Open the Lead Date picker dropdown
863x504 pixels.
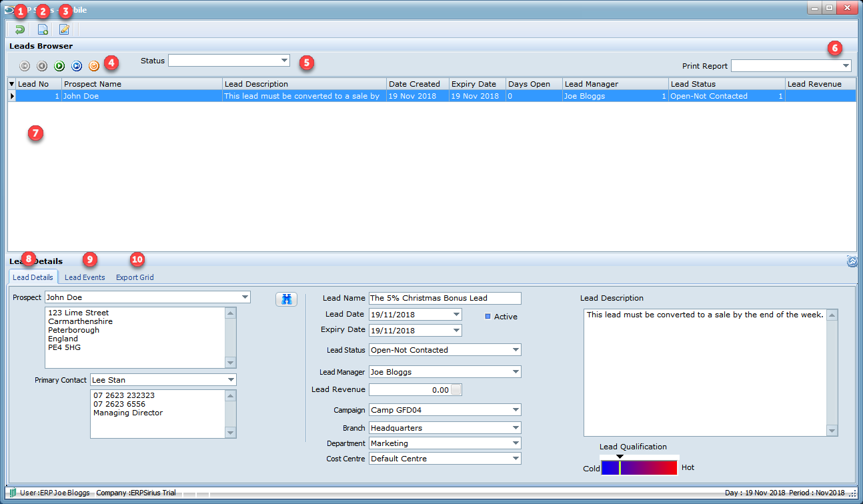(x=456, y=314)
